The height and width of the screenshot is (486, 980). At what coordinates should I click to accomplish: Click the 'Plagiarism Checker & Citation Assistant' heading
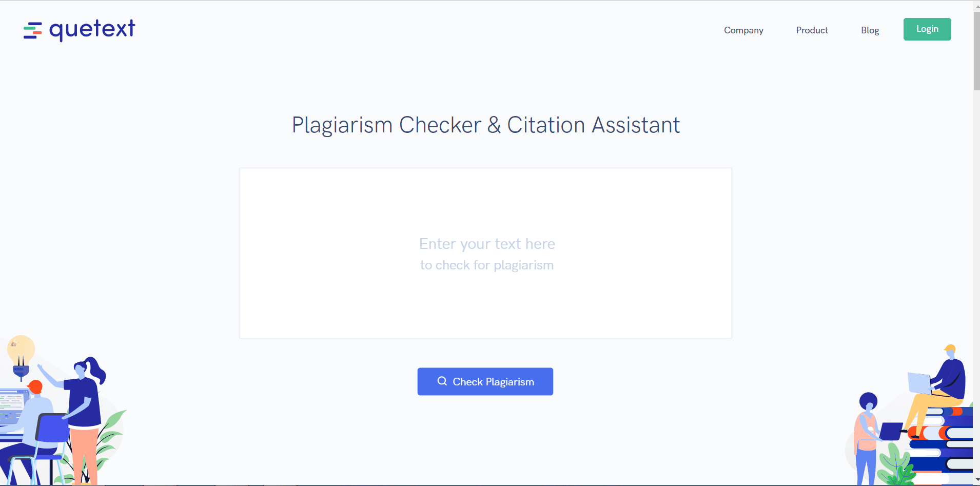click(x=486, y=125)
